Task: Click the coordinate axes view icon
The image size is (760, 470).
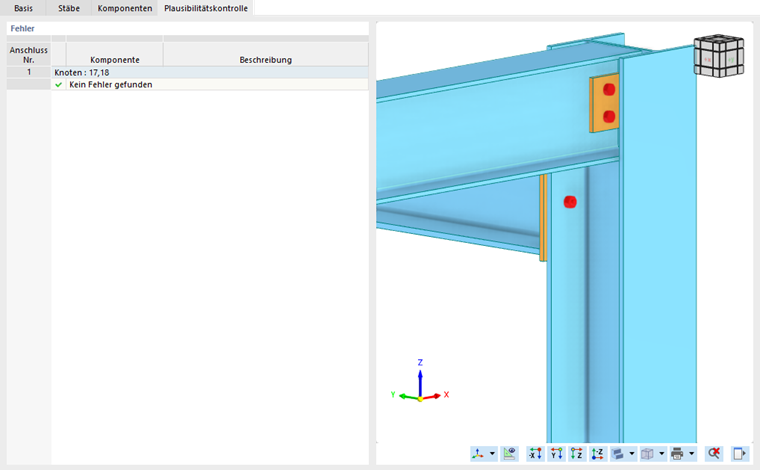Action: (x=478, y=454)
